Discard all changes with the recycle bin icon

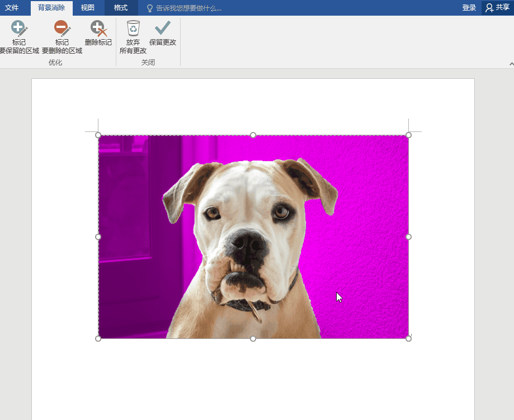coord(133,37)
